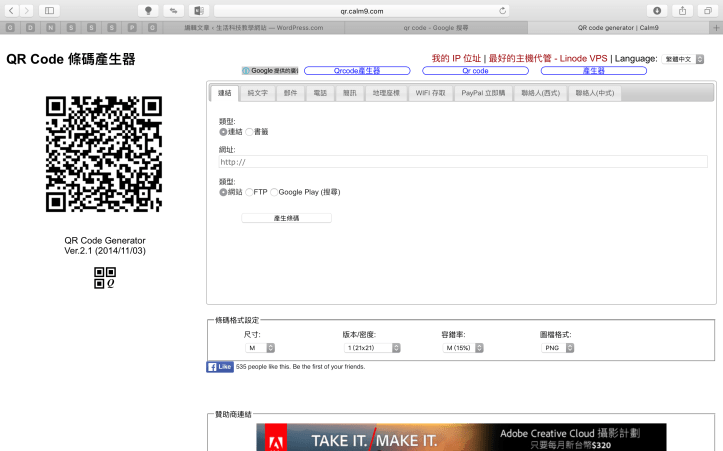Screen dimensions: 723x451
Task: Click the Facebook Like button
Action: coord(220,367)
